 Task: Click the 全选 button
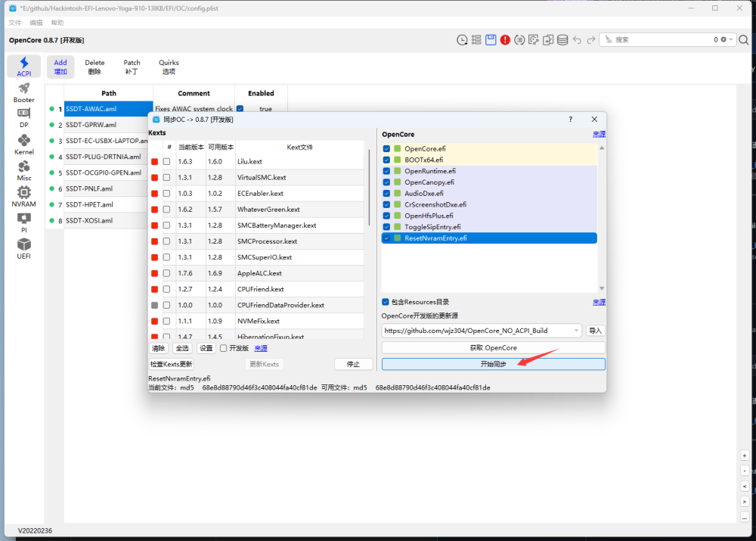pyautogui.click(x=182, y=349)
